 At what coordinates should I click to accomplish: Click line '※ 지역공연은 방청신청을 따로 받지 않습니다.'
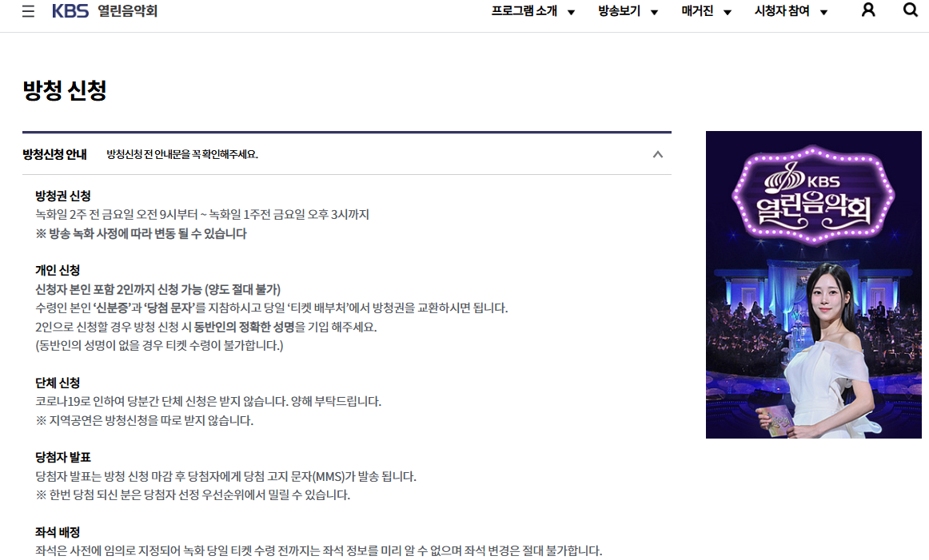click(x=145, y=421)
